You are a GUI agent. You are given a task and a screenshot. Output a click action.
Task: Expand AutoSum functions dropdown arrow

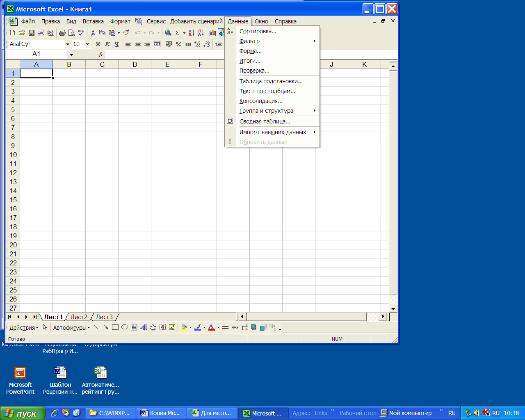click(x=184, y=33)
